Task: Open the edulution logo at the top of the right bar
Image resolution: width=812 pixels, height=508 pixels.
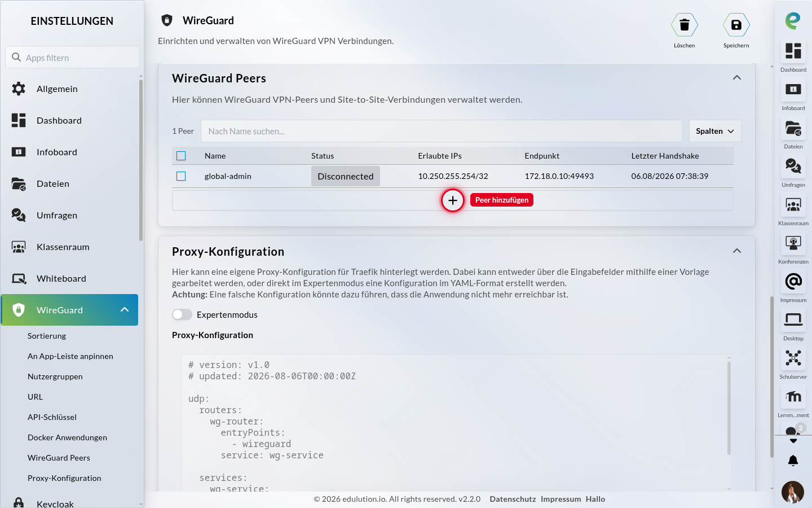Action: (793, 21)
